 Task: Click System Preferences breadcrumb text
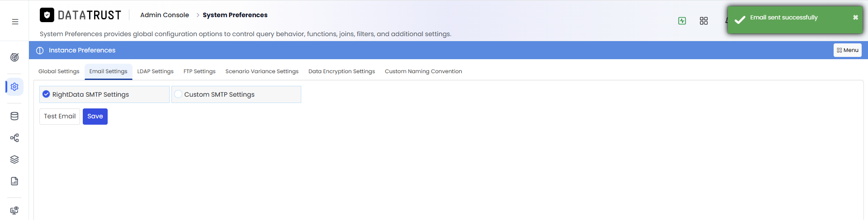tap(235, 15)
